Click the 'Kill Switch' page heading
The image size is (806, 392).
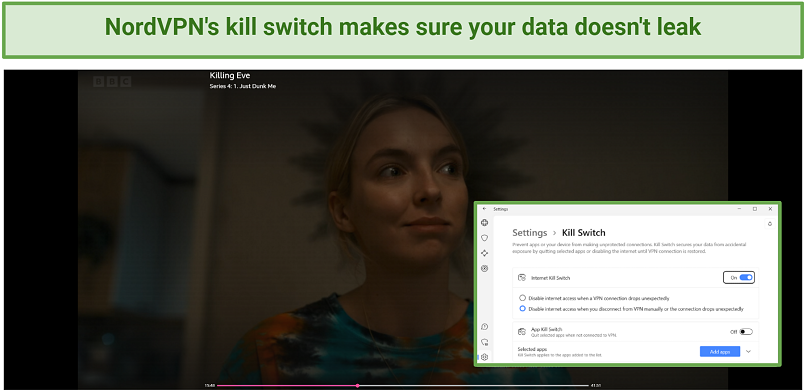coord(583,233)
